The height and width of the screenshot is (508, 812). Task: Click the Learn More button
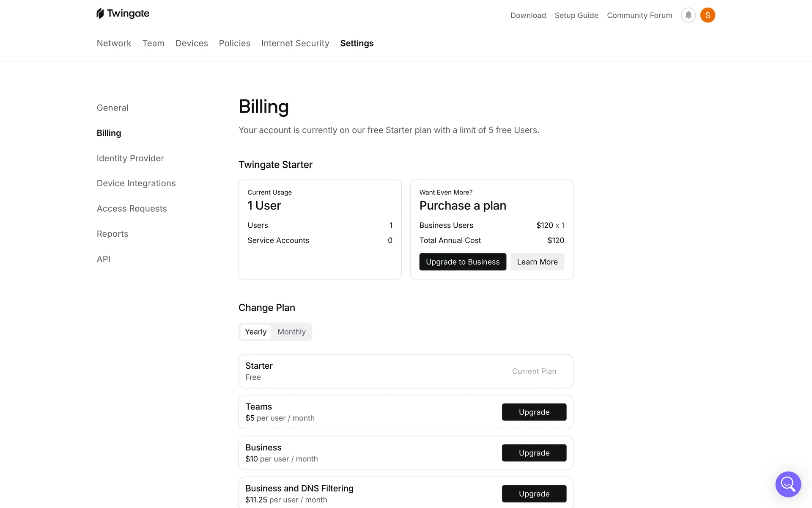(537, 262)
